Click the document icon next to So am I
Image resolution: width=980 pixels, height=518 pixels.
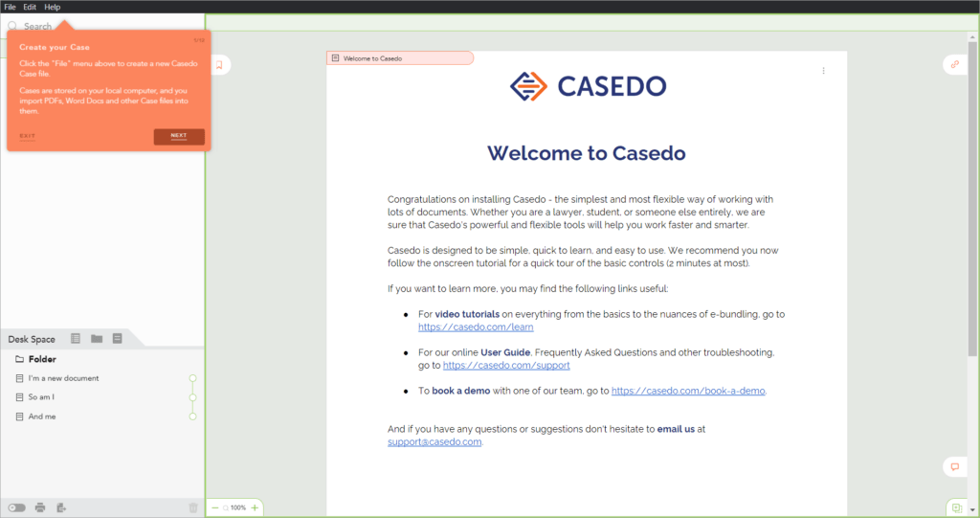(x=19, y=397)
